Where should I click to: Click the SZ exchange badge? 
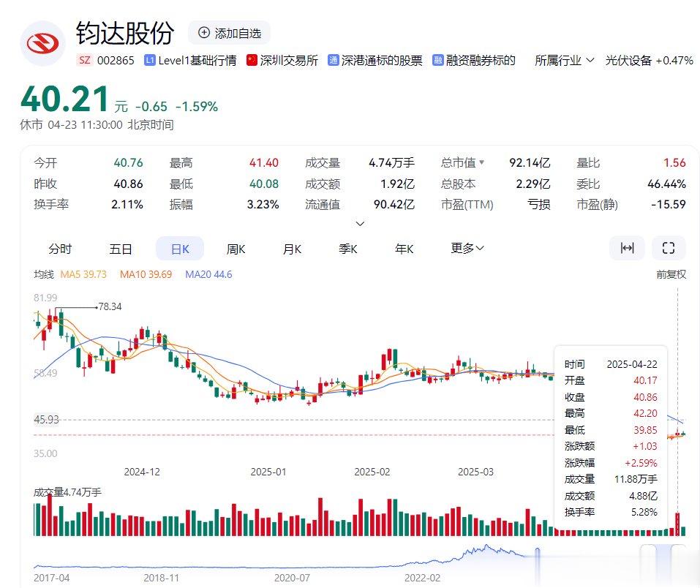[x=85, y=60]
